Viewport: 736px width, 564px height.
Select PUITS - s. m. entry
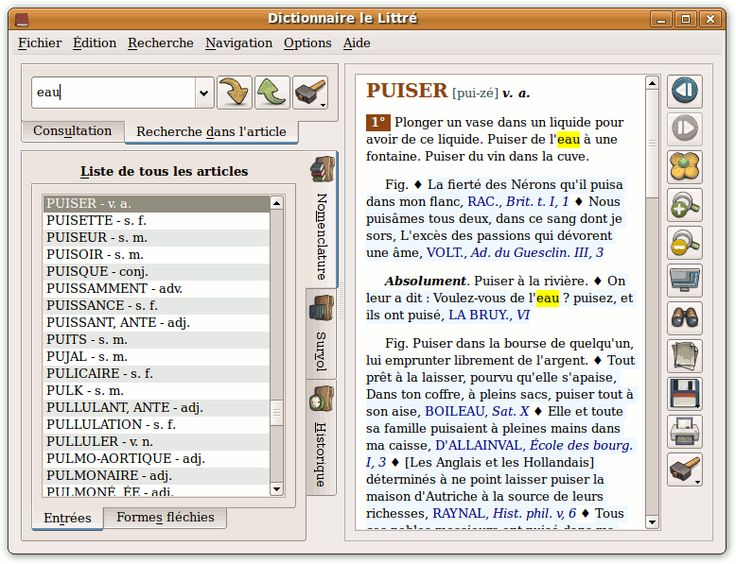click(156, 339)
